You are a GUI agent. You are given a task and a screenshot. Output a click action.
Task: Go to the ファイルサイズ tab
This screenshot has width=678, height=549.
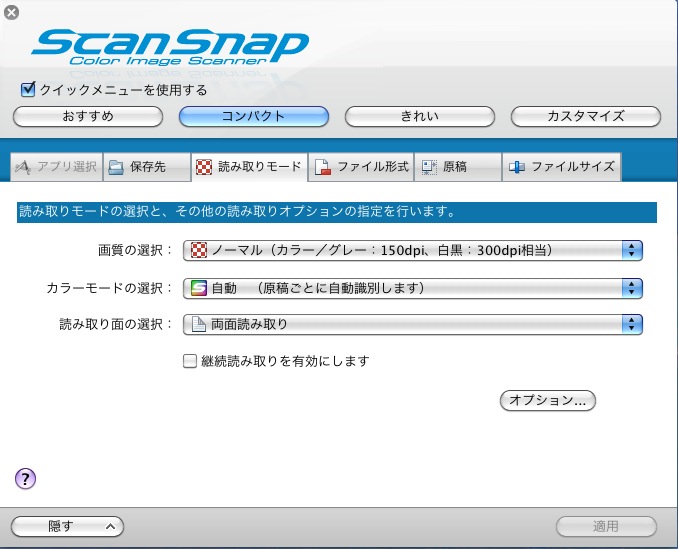(562, 167)
